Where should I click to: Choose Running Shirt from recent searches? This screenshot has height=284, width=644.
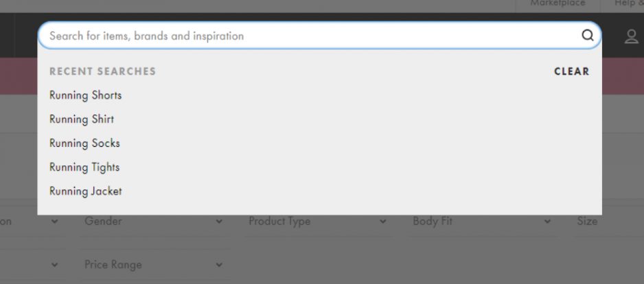(82, 119)
